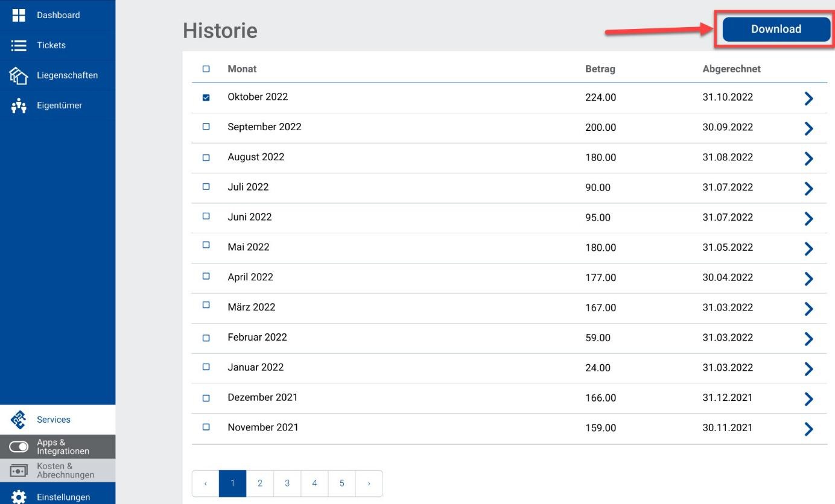Select the Eigentümer sidebar entry
The image size is (835, 504).
[x=58, y=106]
